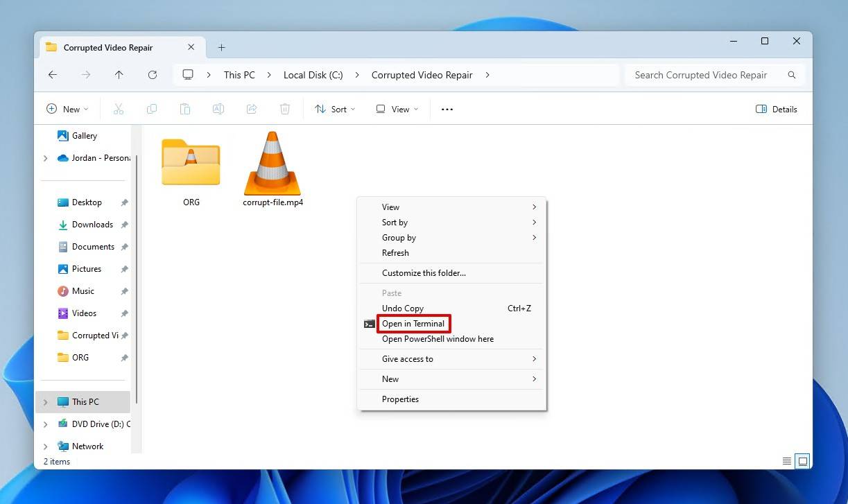This screenshot has height=504, width=848.
Task: Open Sort by submenu in context menu
Action: 451,223
